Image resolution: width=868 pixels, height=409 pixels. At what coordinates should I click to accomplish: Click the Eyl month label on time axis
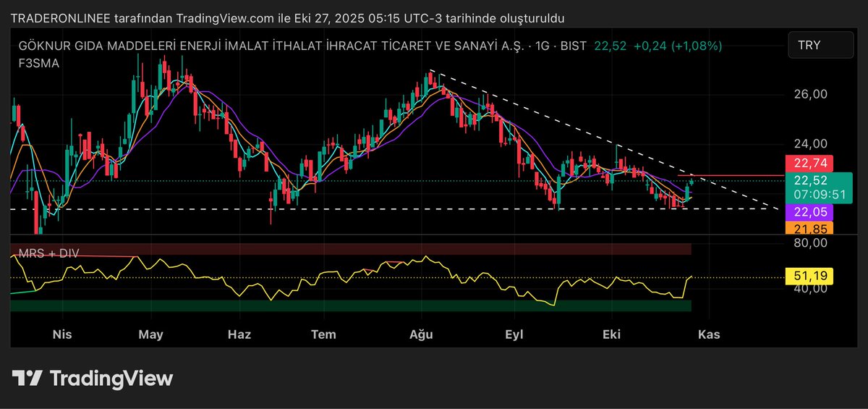514,334
